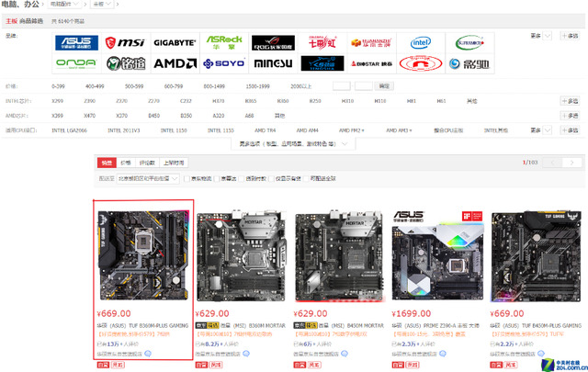This screenshot has width=588, height=372.
Task: Sort products by 上架时间
Action: pos(174,163)
